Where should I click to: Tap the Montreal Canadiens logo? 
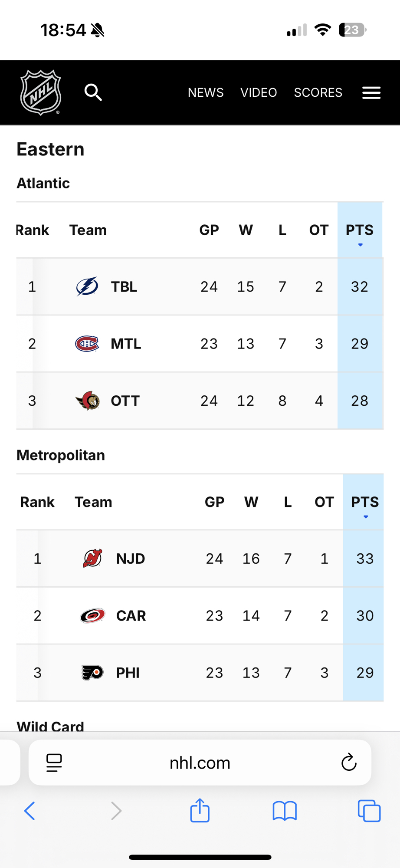click(x=87, y=344)
